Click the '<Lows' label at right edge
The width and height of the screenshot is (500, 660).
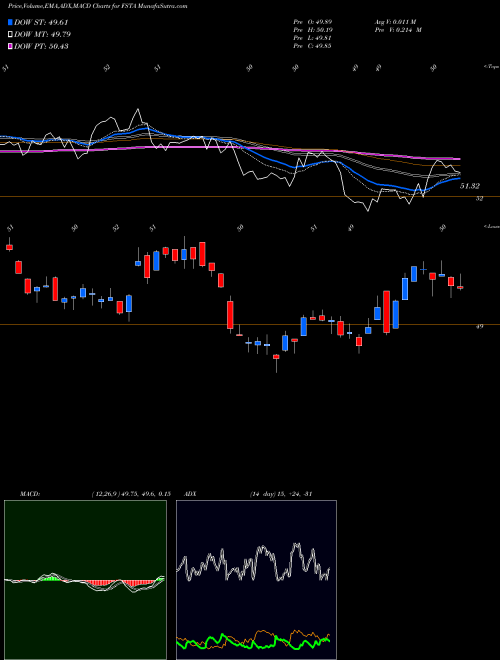(x=491, y=226)
